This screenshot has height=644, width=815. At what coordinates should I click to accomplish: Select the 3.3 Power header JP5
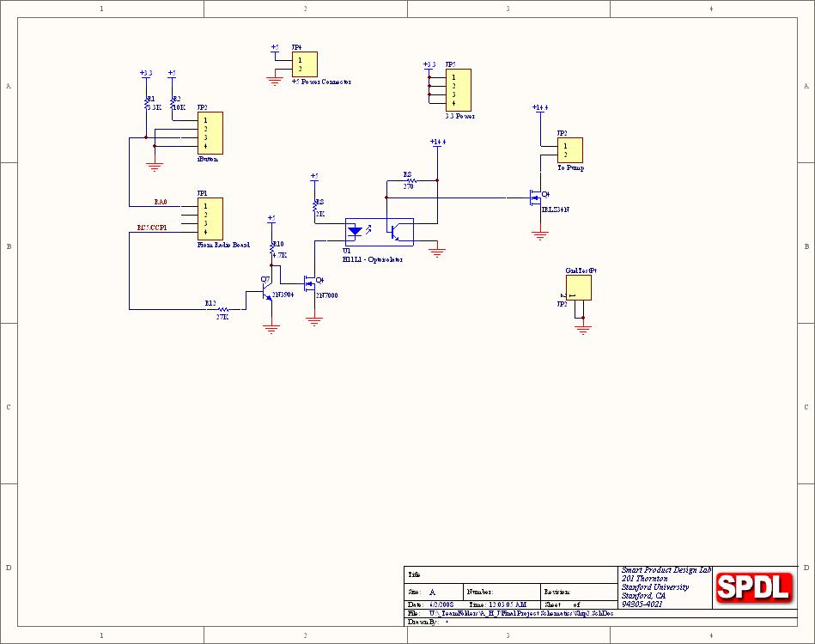tap(458, 90)
